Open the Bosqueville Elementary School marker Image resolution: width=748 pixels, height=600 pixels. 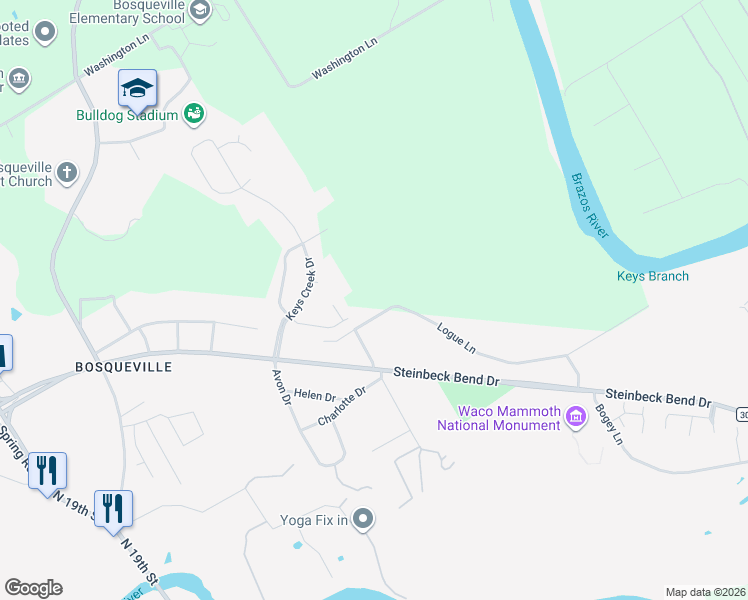(x=200, y=10)
